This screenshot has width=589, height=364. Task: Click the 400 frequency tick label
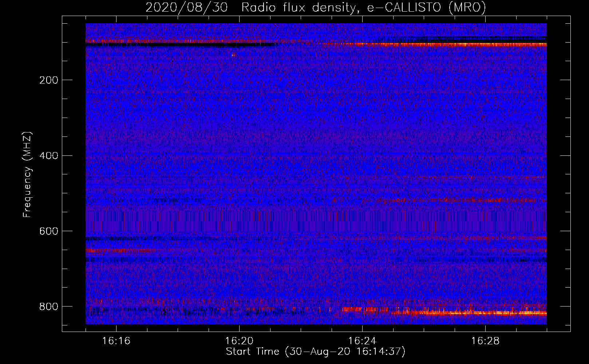48,156
